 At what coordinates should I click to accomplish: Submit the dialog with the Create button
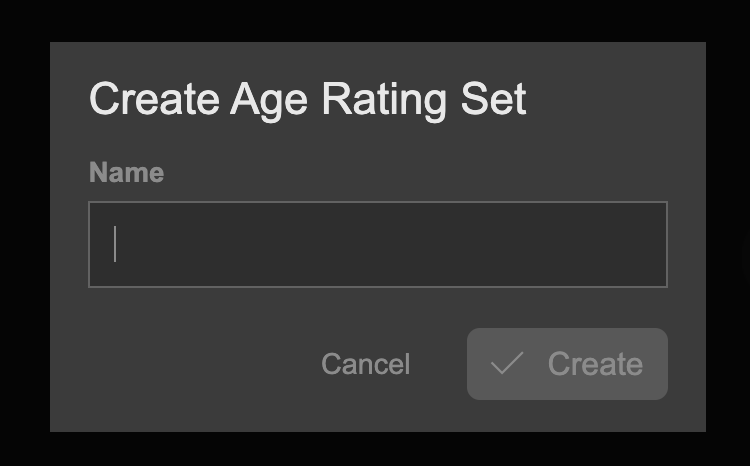[567, 364]
